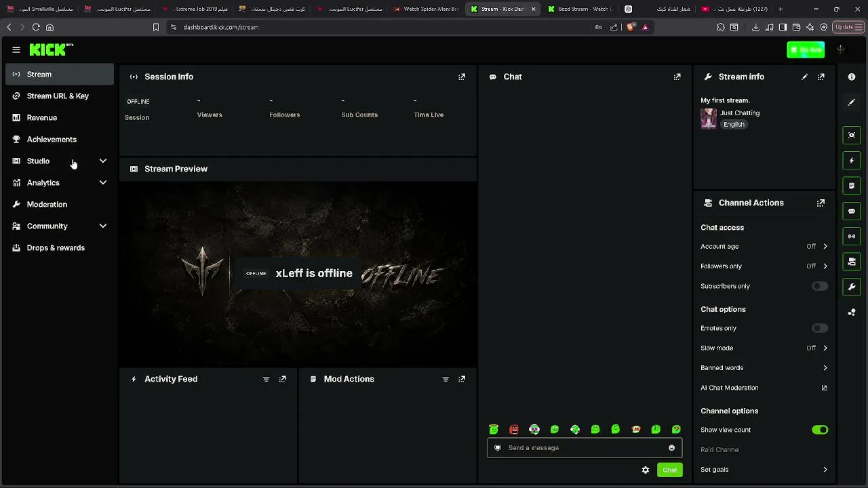Open the Achievements page
Image resolution: width=868 pixels, height=488 pixels.
point(60,139)
